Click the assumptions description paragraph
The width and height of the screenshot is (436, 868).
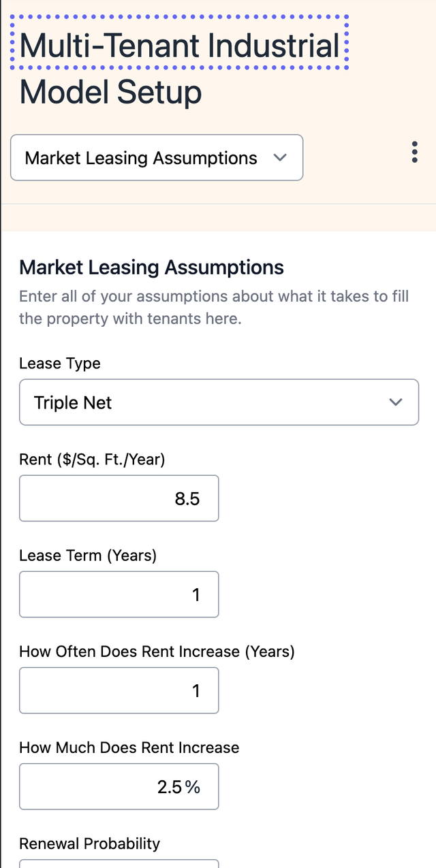coord(214,307)
